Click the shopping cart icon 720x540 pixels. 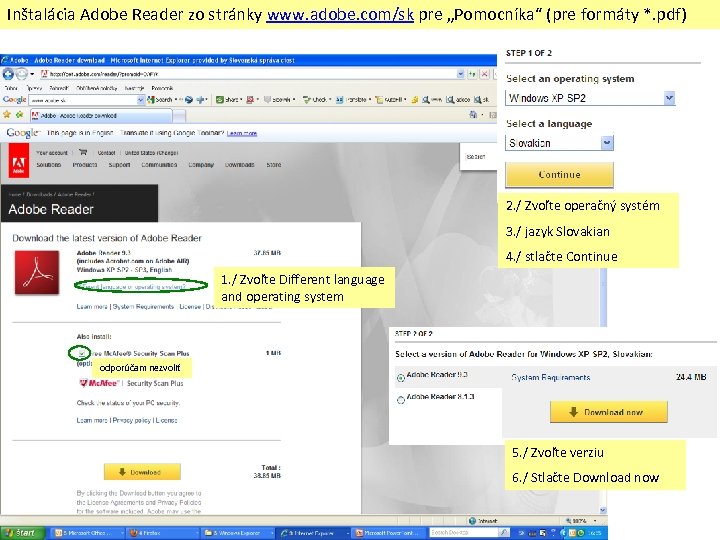click(83, 152)
